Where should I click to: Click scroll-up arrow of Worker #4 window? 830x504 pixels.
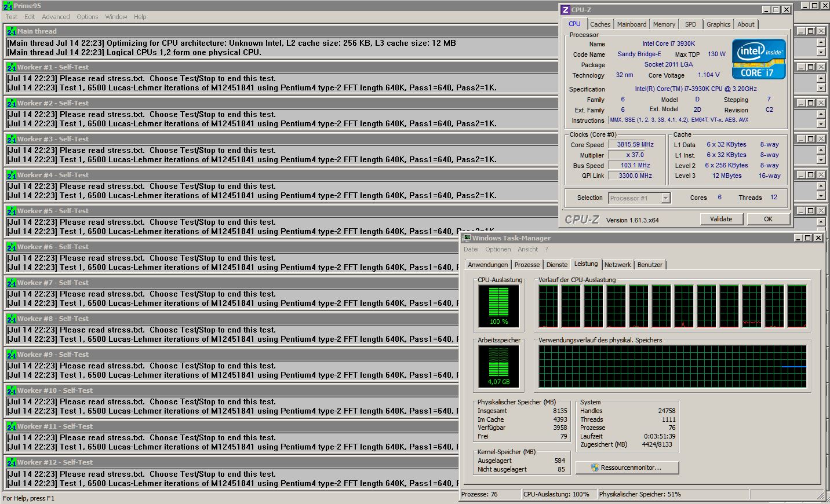[x=821, y=186]
